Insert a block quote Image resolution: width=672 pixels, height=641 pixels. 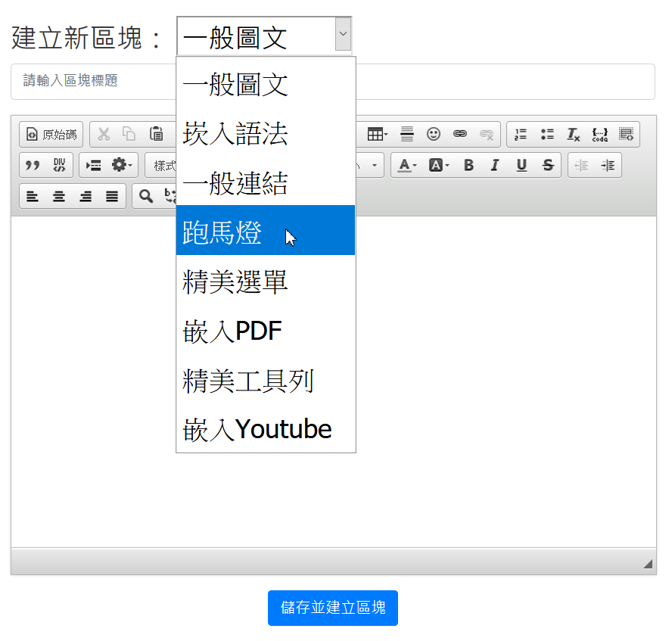33,165
